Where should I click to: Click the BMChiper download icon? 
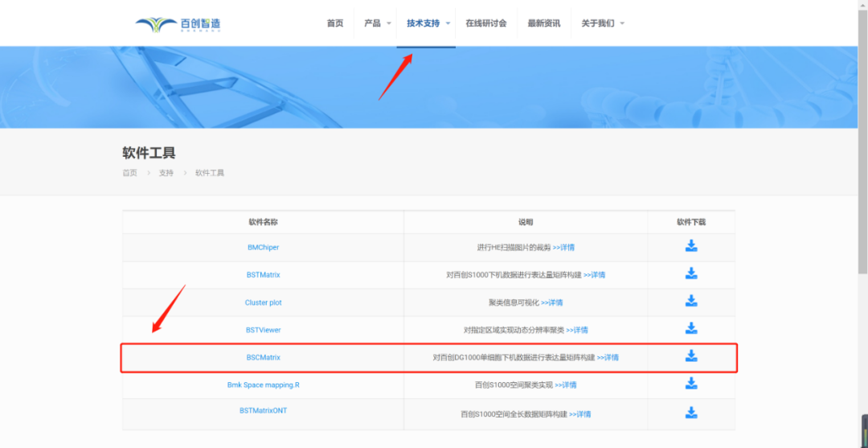pyautogui.click(x=691, y=246)
